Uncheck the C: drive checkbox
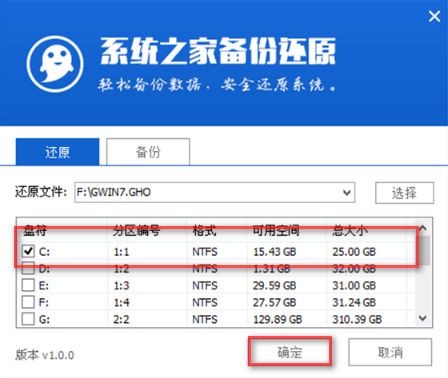This screenshot has width=448, height=378. point(28,251)
